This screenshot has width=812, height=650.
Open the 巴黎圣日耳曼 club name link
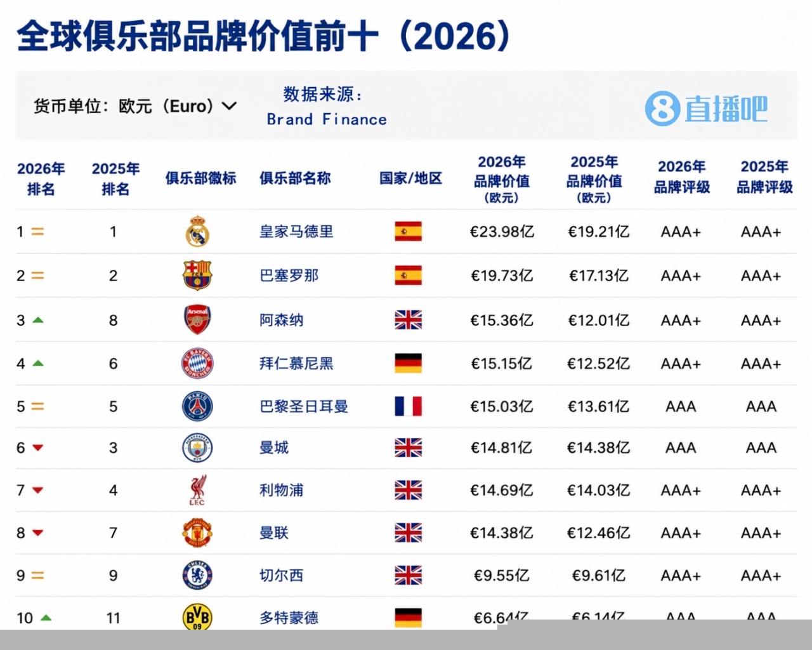304,406
